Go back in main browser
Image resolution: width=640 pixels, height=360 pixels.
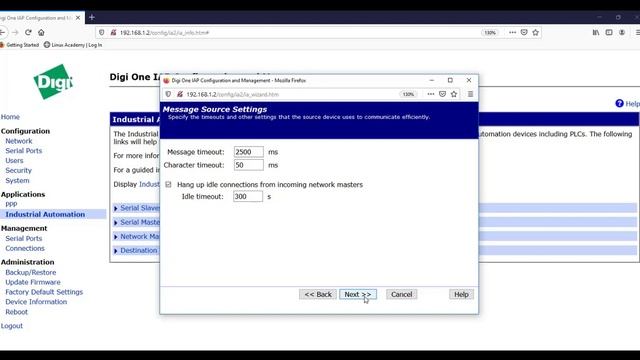(x=2, y=32)
